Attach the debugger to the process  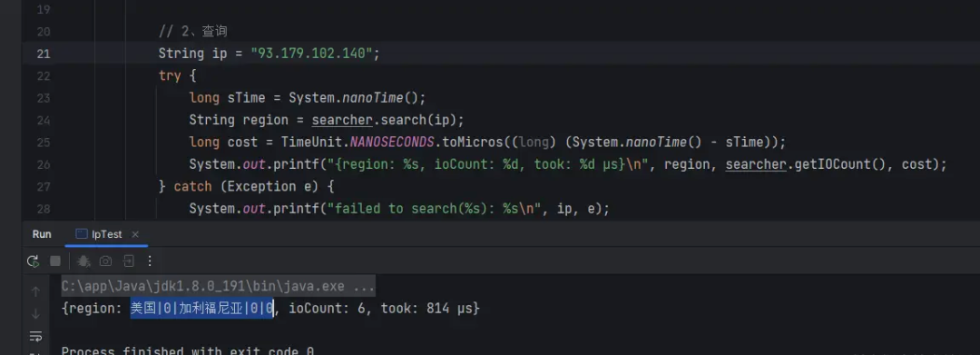pos(83,261)
